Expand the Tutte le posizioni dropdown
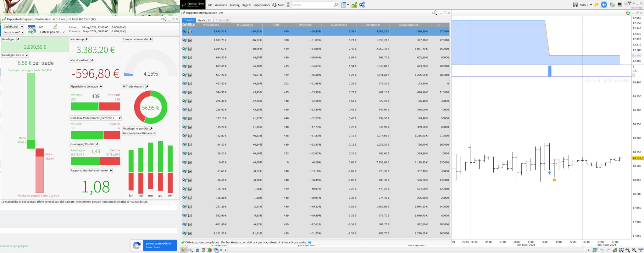 click(x=52, y=32)
